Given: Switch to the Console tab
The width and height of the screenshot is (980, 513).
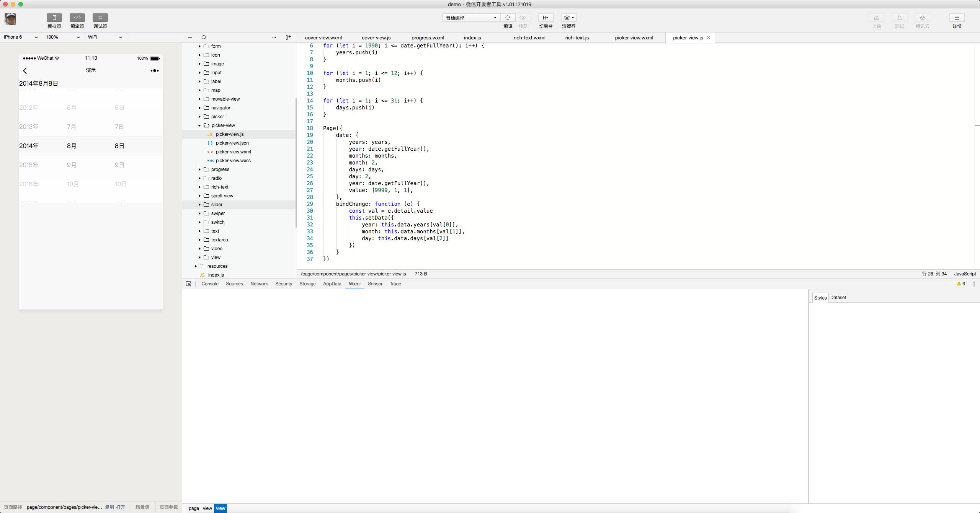Looking at the screenshot, I should [x=210, y=284].
